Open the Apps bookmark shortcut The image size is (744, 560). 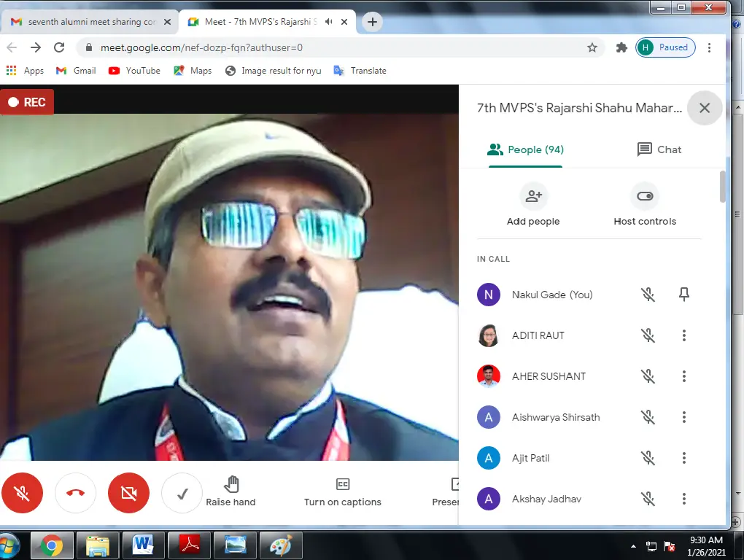point(25,71)
